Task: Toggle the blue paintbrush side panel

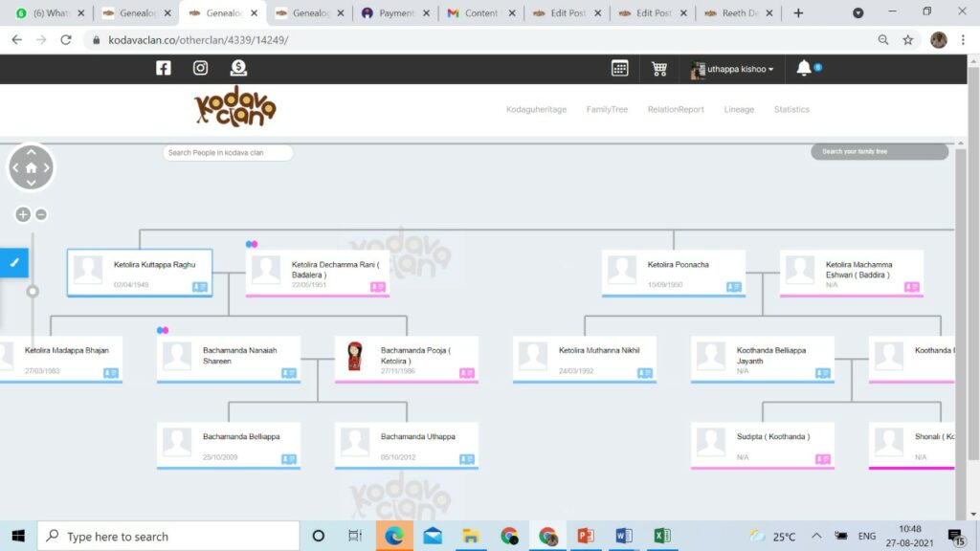Action: coord(14,262)
